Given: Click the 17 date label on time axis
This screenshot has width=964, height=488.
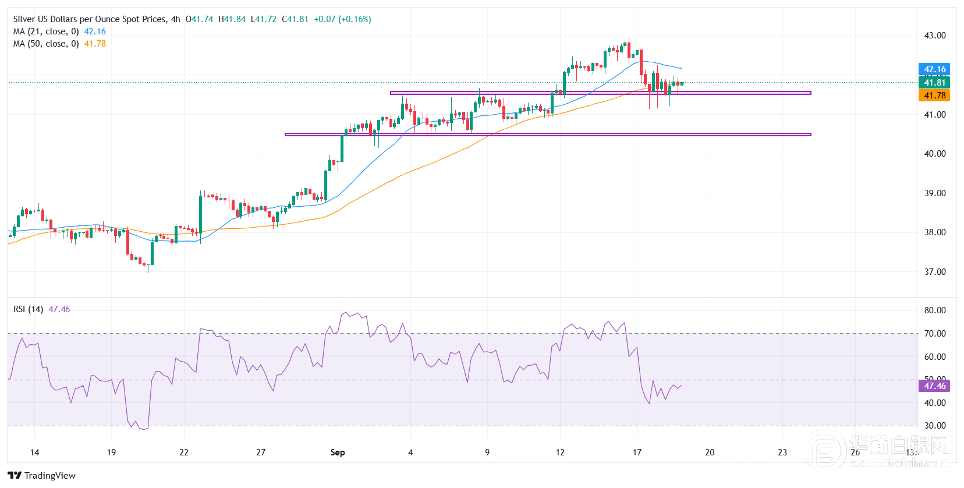Looking at the screenshot, I should (637, 452).
